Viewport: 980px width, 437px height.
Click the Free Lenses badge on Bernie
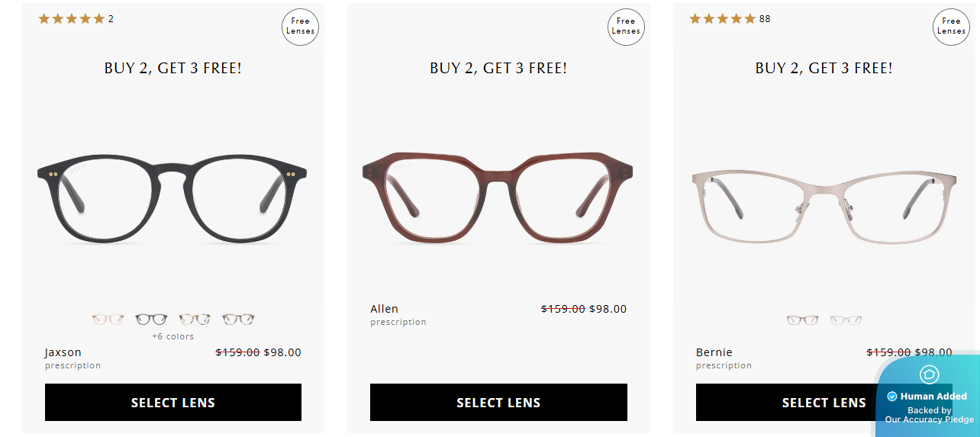[x=951, y=27]
